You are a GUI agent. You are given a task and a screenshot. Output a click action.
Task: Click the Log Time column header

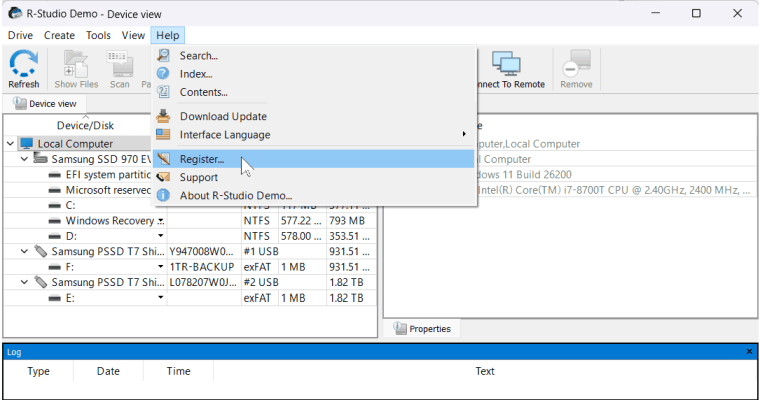coord(178,371)
